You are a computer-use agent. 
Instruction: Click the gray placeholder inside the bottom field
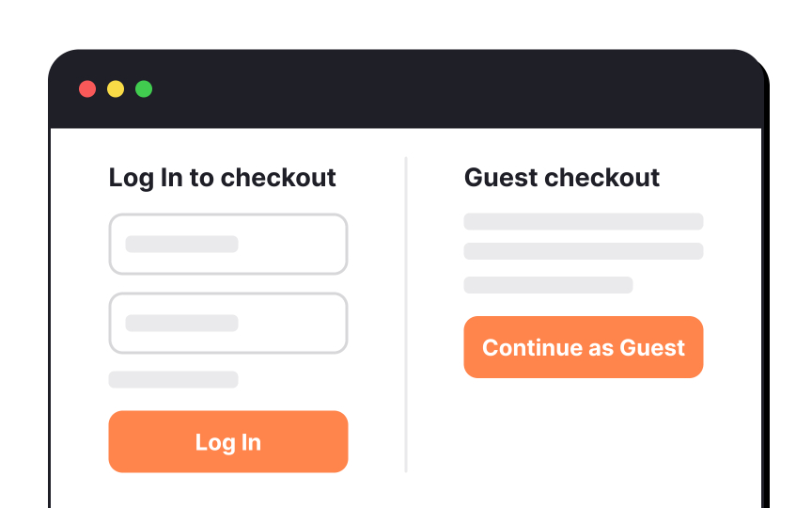pos(181,323)
